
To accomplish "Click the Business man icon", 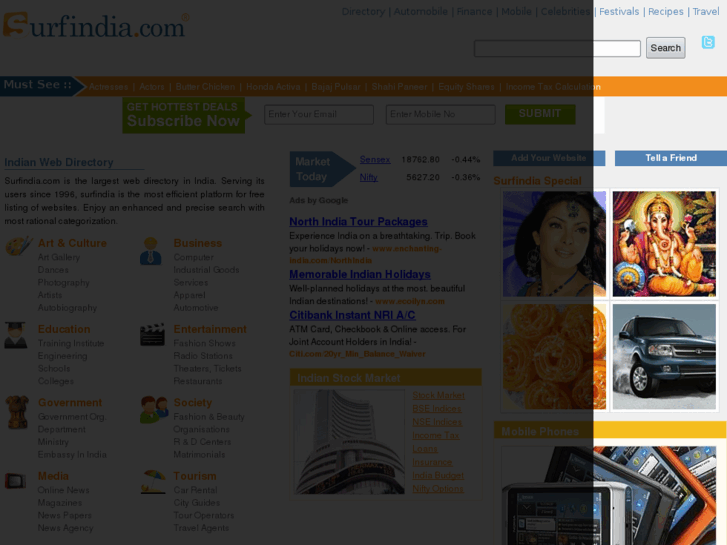I will pyautogui.click(x=151, y=251).
